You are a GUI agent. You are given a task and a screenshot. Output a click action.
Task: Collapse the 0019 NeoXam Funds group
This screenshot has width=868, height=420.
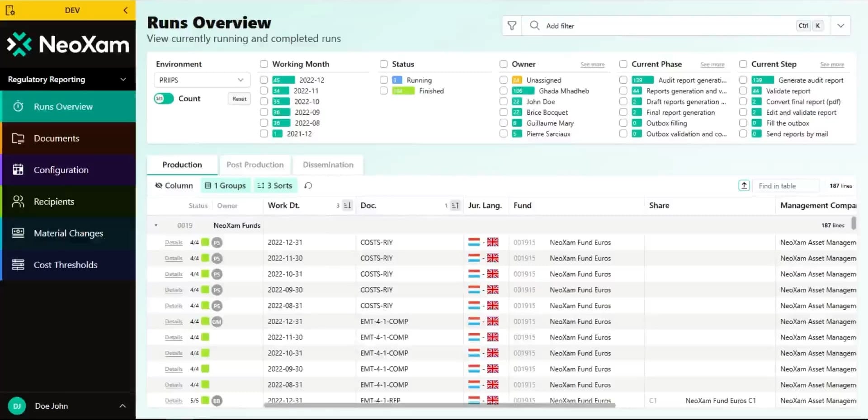click(156, 225)
